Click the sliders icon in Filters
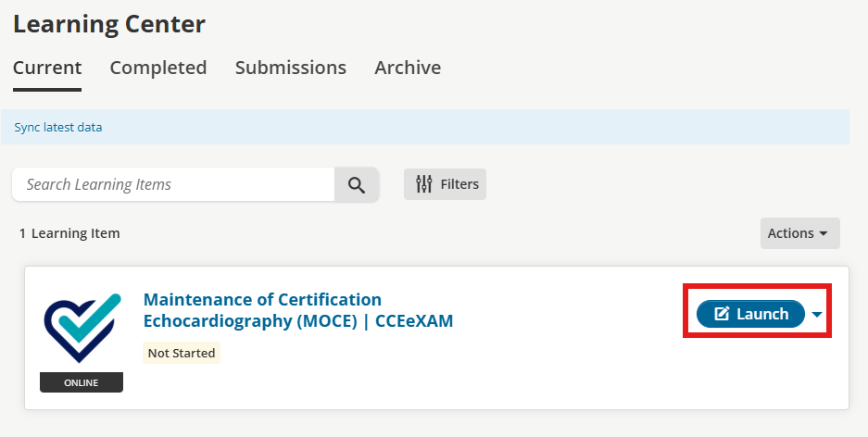Image resolution: width=868 pixels, height=437 pixels. tap(424, 184)
